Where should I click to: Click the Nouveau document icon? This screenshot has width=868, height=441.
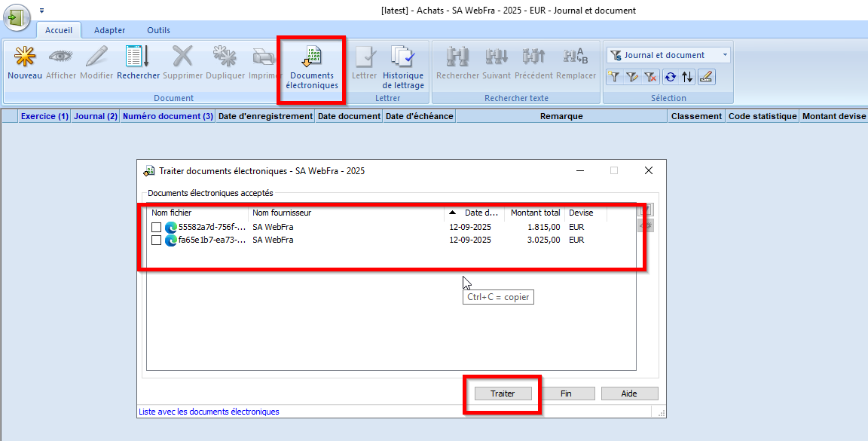pos(24,63)
